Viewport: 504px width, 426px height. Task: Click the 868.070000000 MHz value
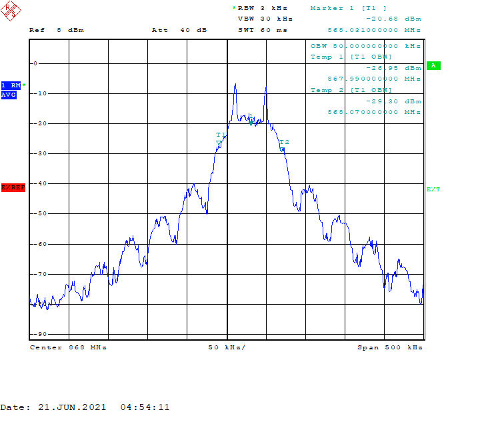click(374, 112)
